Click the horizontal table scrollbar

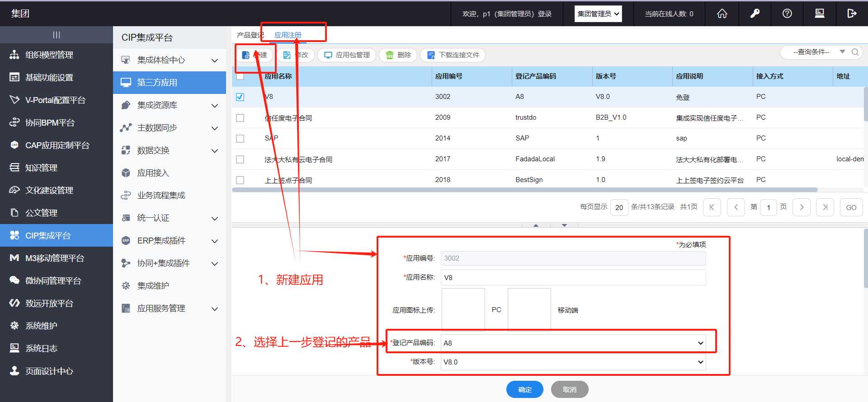pos(524,190)
